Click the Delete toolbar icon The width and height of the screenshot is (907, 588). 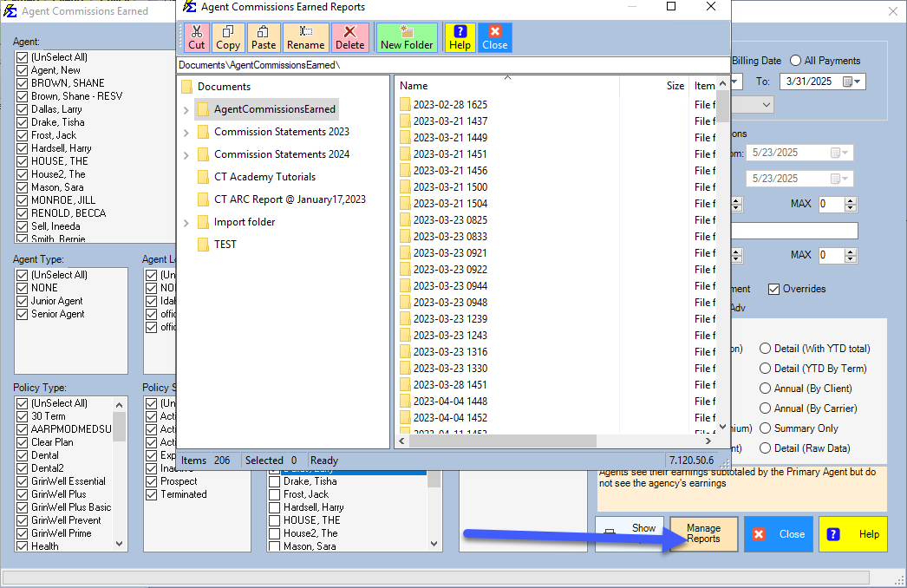tap(350, 37)
